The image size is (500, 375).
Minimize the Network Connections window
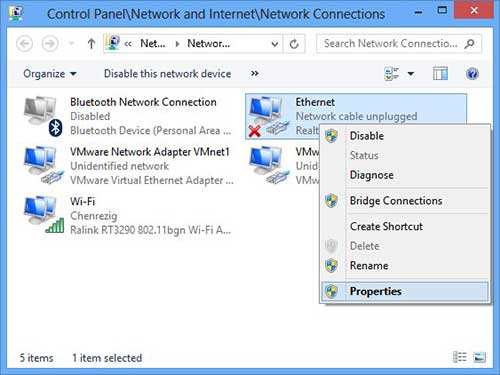pyautogui.click(x=418, y=13)
